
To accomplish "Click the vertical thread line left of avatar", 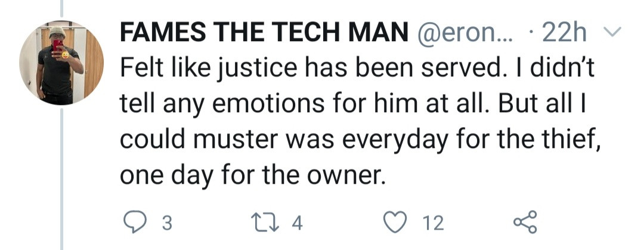I will pyautogui.click(x=61, y=179).
